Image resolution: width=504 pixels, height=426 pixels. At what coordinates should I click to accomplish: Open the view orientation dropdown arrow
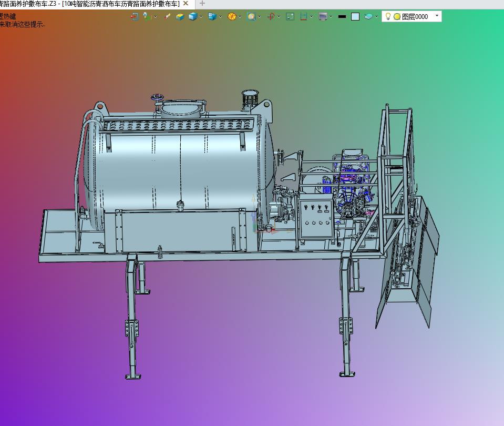[221, 17]
